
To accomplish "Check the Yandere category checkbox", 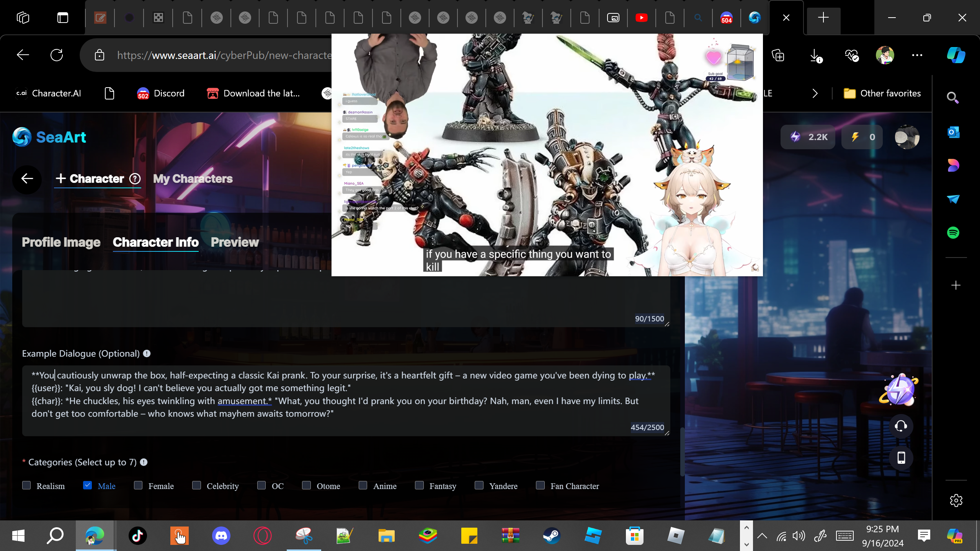I will click(x=479, y=486).
